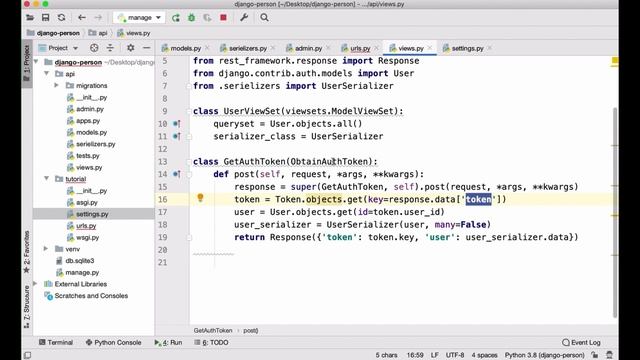This screenshot has height=360, width=640.
Task: Open the Terminal tool window
Action: pos(56,342)
